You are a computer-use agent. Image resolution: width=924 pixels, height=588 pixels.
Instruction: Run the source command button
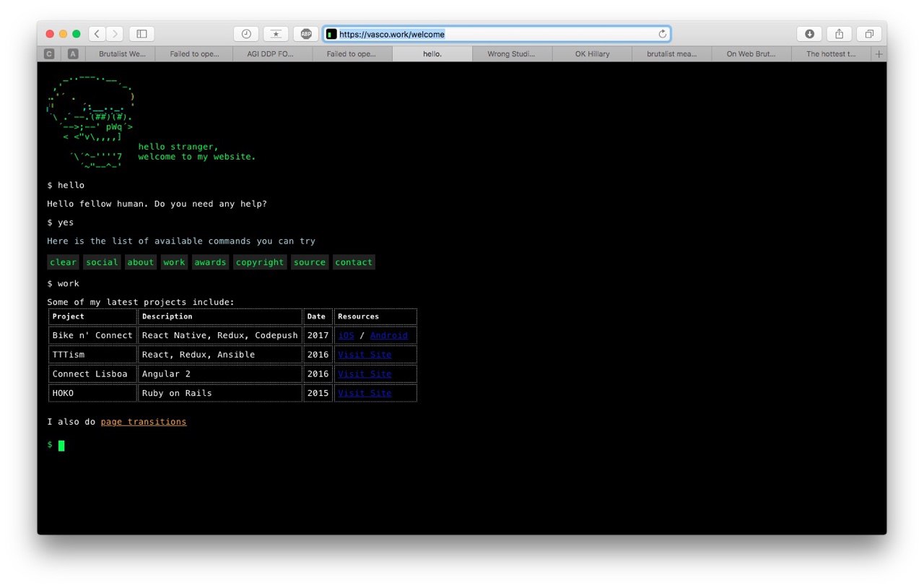coord(310,262)
